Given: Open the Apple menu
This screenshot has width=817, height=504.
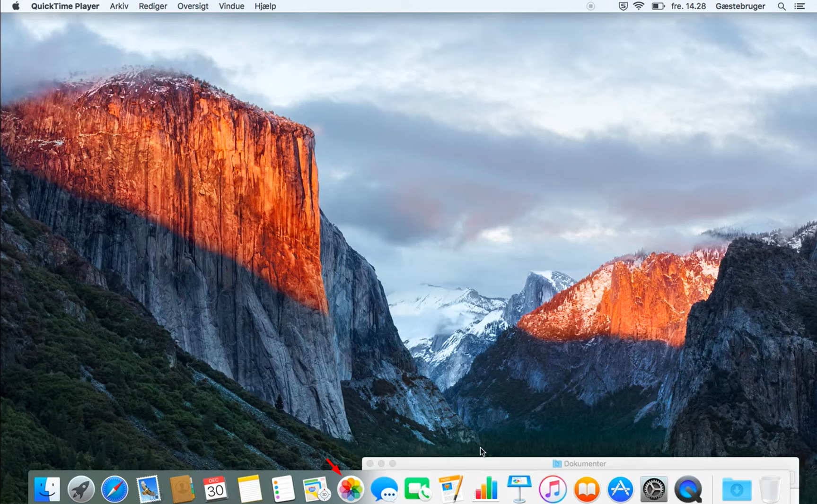Looking at the screenshot, I should click(x=16, y=6).
